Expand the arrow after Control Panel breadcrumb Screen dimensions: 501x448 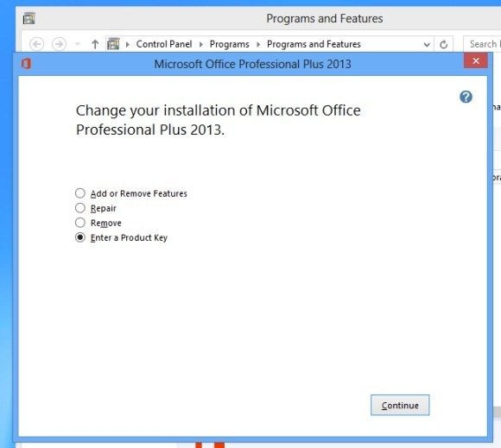pyautogui.click(x=201, y=44)
